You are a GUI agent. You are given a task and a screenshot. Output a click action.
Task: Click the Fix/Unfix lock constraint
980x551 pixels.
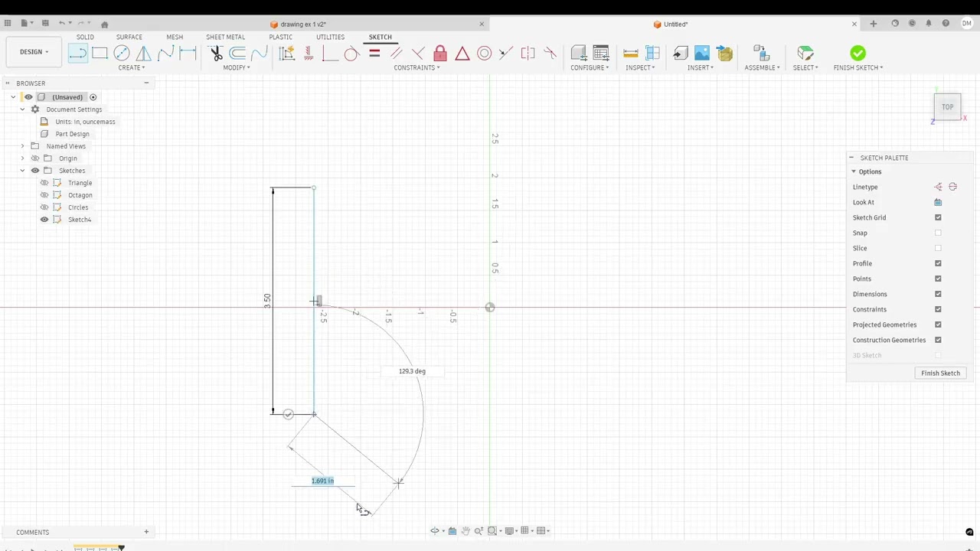pos(440,54)
